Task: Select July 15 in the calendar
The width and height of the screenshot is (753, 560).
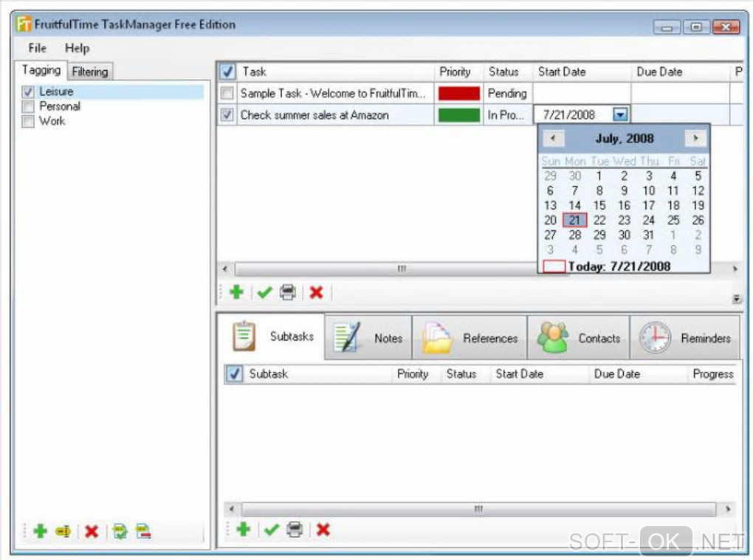Action: pos(599,205)
